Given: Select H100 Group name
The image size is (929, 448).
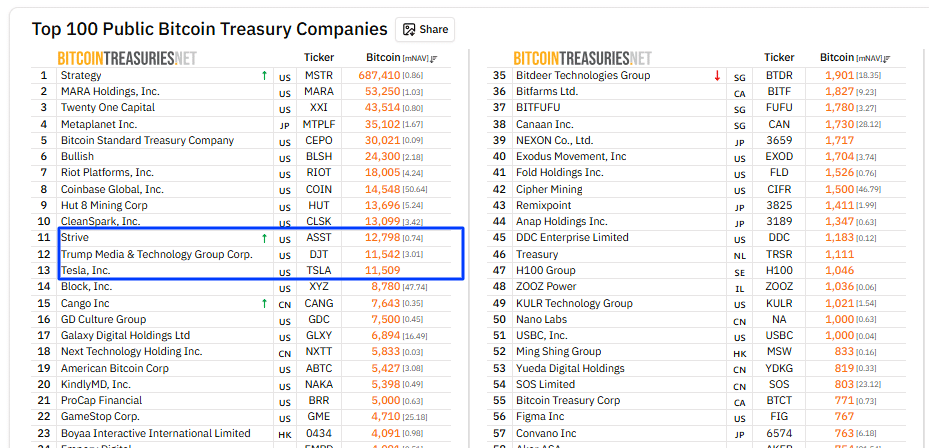Looking at the screenshot, I should click(546, 270).
